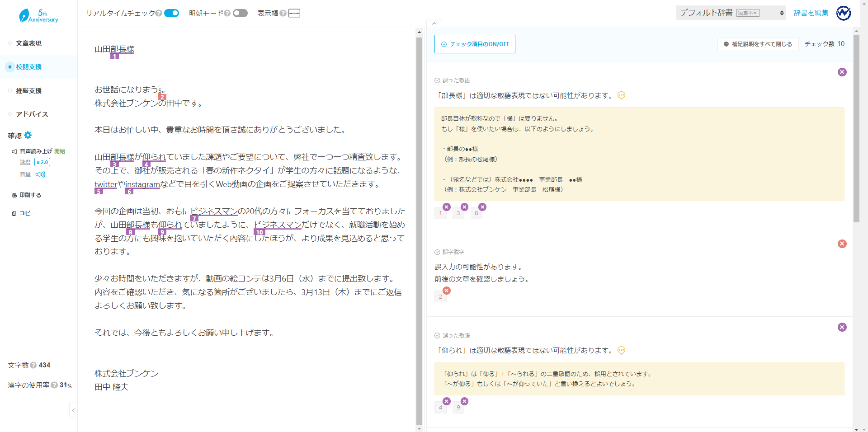The width and height of the screenshot is (868, 432).
Task: Open チェック項目のON/OFF settings
Action: pyautogui.click(x=475, y=44)
